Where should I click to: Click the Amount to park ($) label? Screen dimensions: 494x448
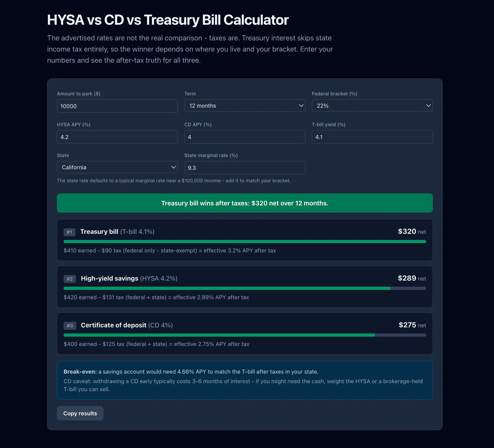click(x=79, y=94)
